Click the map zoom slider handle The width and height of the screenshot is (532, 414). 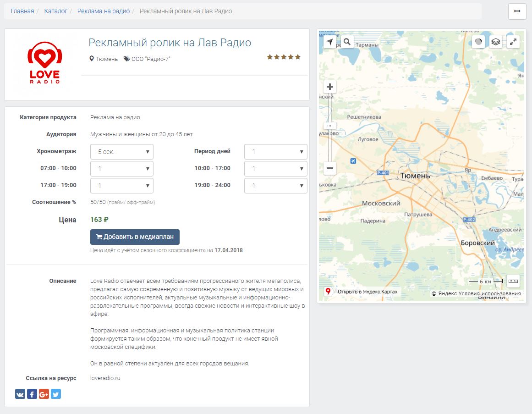pyautogui.click(x=329, y=126)
